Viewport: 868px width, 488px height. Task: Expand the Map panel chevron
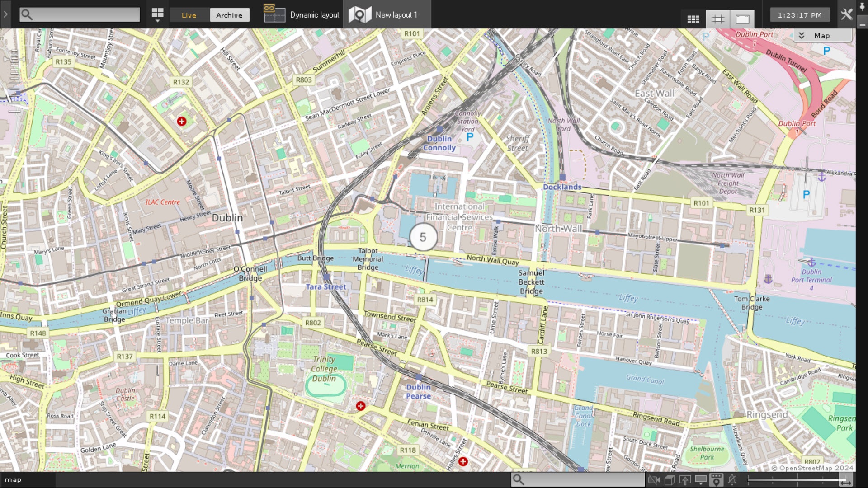coord(802,35)
